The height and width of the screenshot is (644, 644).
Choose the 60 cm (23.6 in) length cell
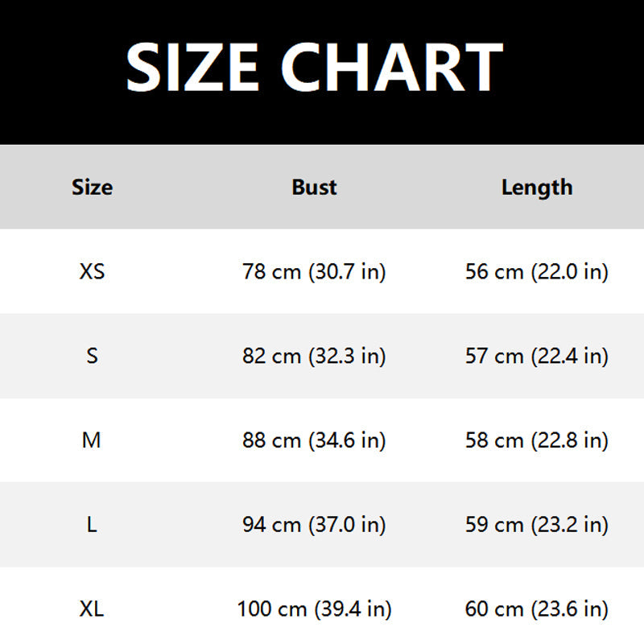click(537, 609)
